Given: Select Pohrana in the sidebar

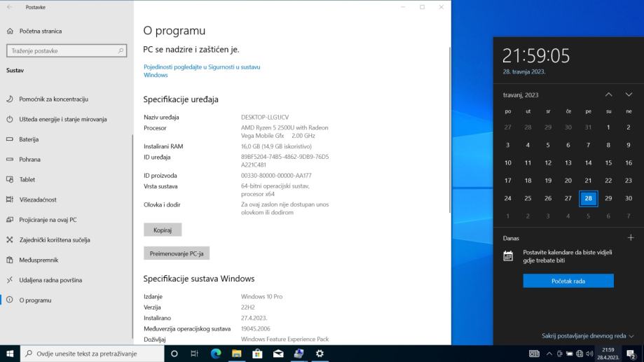Looking at the screenshot, I should point(29,160).
